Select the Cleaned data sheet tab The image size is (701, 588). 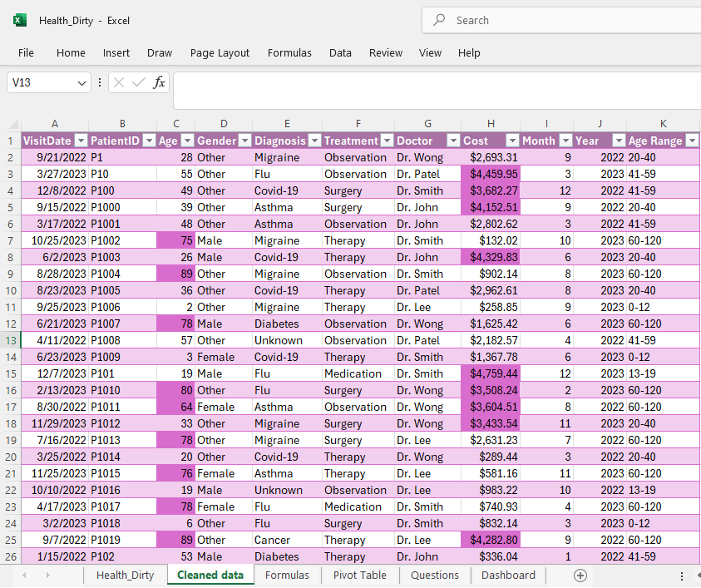[x=210, y=575]
